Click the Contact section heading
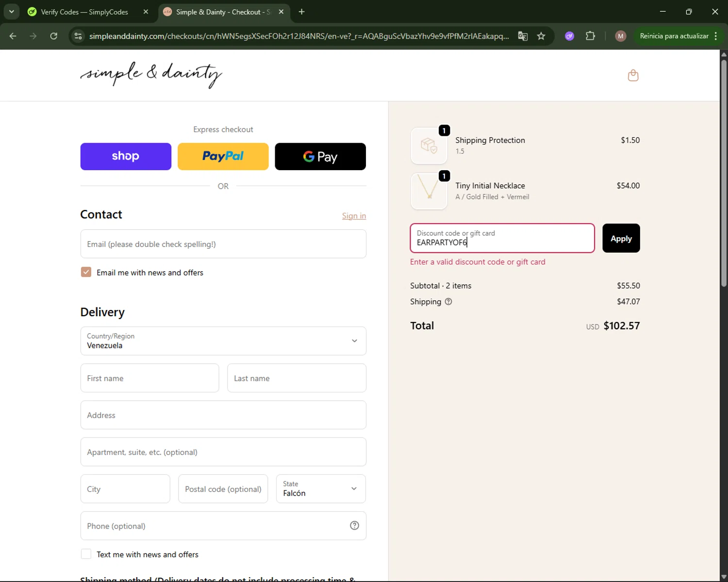 tap(101, 214)
